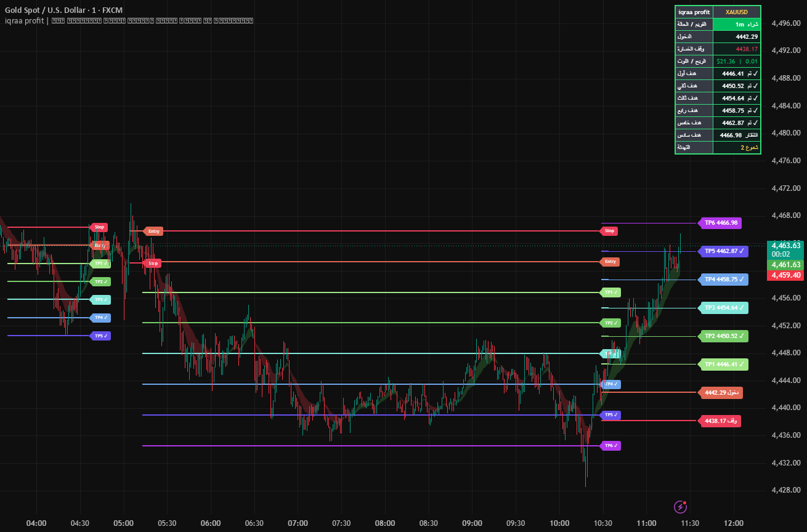Click the green شراء 1m table cell
807x532 pixels.
737,24
